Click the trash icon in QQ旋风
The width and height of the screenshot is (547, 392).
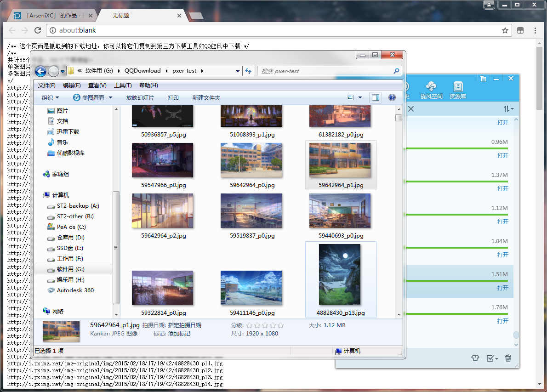(x=508, y=358)
